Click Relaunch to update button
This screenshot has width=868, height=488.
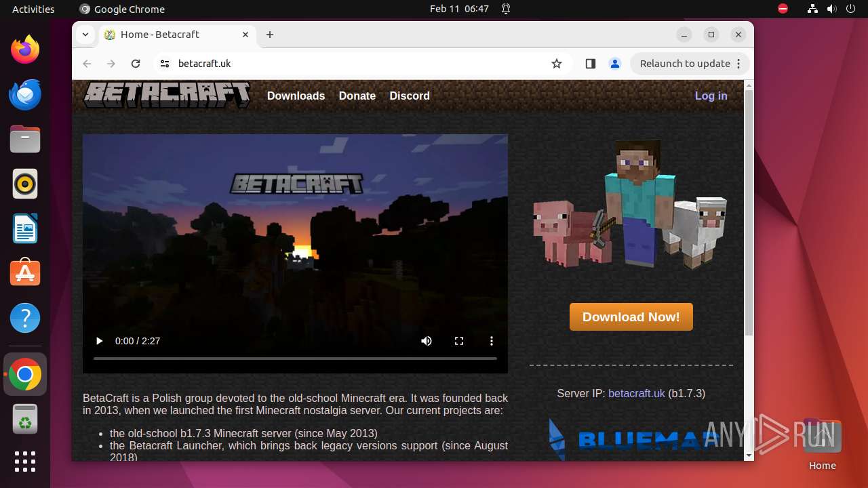tap(690, 64)
